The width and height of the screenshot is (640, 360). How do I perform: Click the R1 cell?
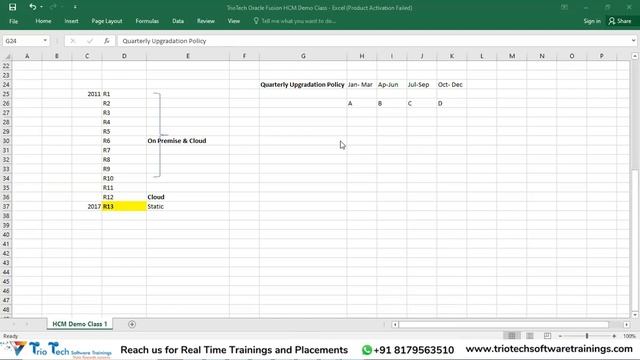point(124,94)
